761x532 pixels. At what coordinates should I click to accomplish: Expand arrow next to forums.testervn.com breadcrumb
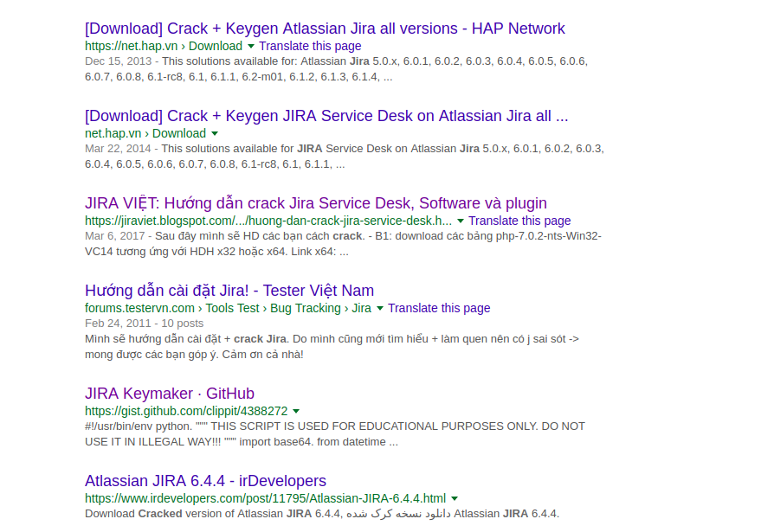[x=380, y=308]
